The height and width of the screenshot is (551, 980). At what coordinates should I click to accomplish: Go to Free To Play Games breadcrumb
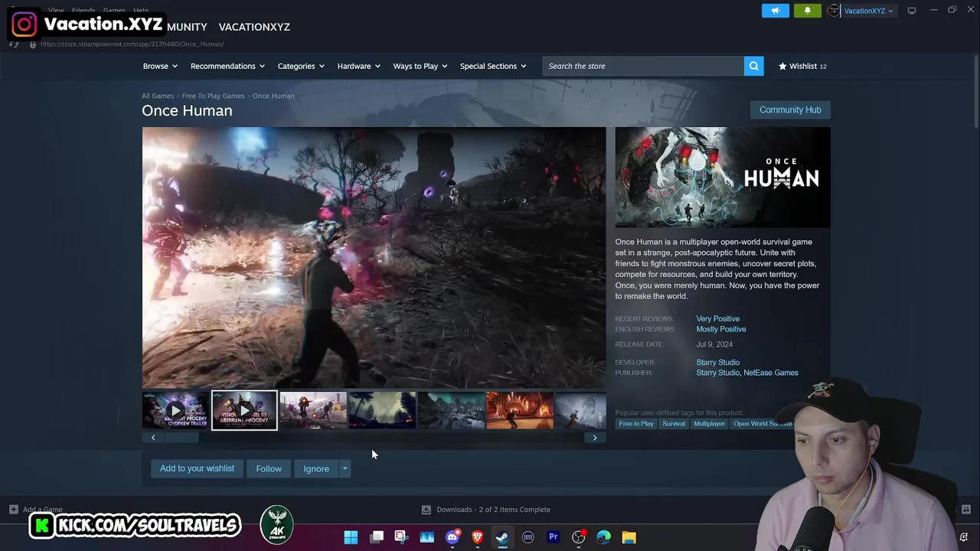(x=213, y=96)
